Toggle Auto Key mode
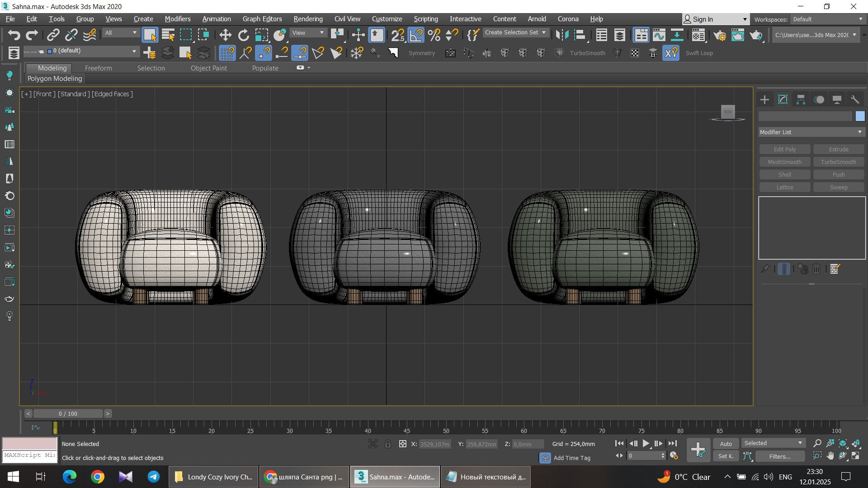Image resolution: width=868 pixels, height=488 pixels. [x=726, y=444]
